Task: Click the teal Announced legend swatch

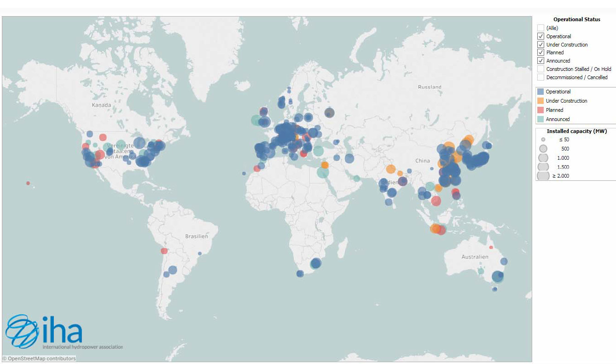Action: pos(540,119)
